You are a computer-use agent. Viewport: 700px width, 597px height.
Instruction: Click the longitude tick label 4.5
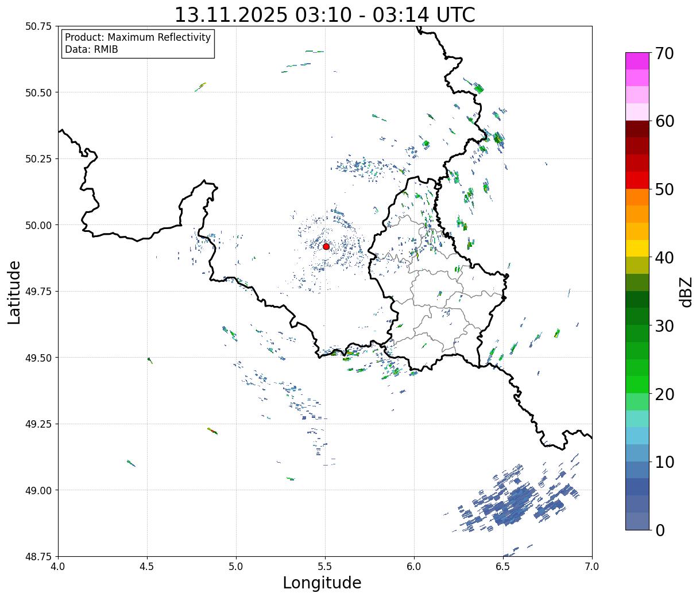point(147,566)
